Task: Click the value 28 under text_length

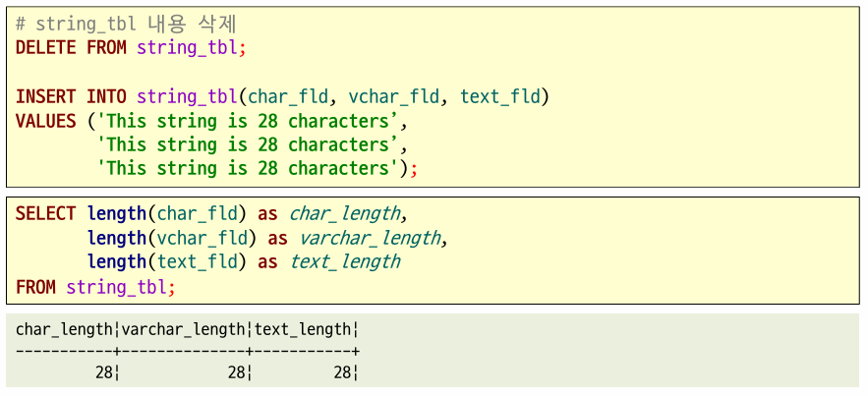Action: [342, 372]
